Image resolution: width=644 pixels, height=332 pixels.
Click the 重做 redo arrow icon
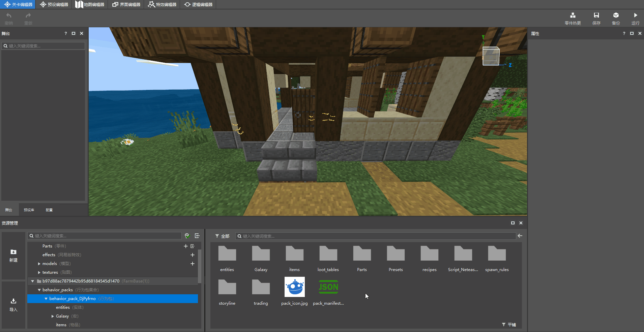click(x=28, y=15)
